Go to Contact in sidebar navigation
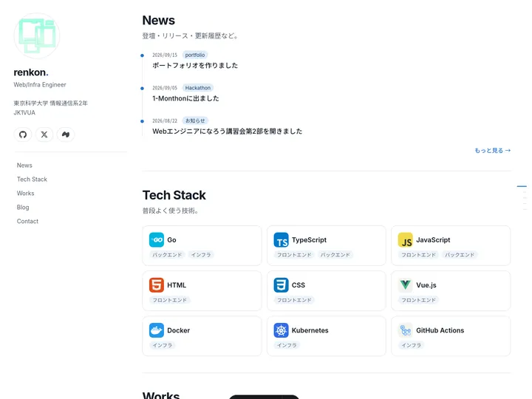 coord(27,221)
